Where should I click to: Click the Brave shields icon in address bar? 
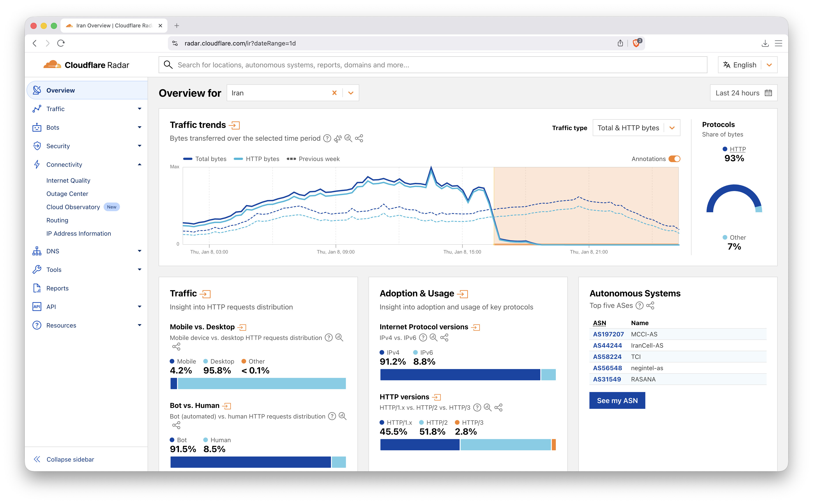tap(636, 43)
